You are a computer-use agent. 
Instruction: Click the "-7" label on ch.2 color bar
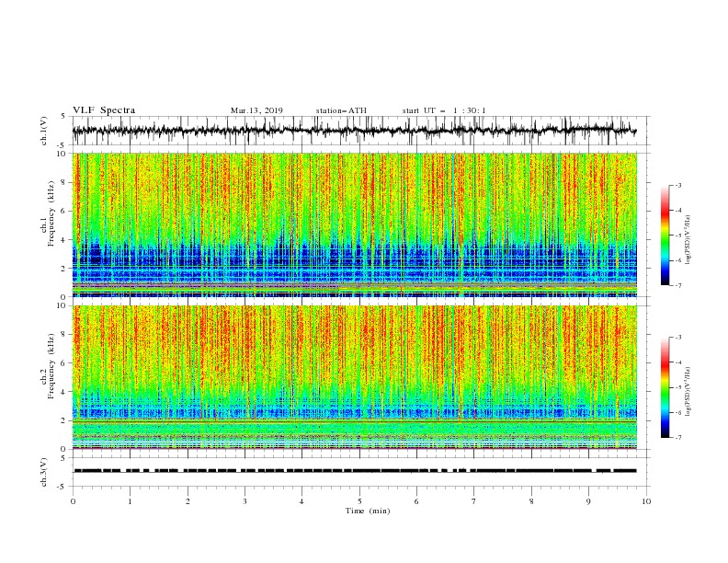click(x=678, y=437)
